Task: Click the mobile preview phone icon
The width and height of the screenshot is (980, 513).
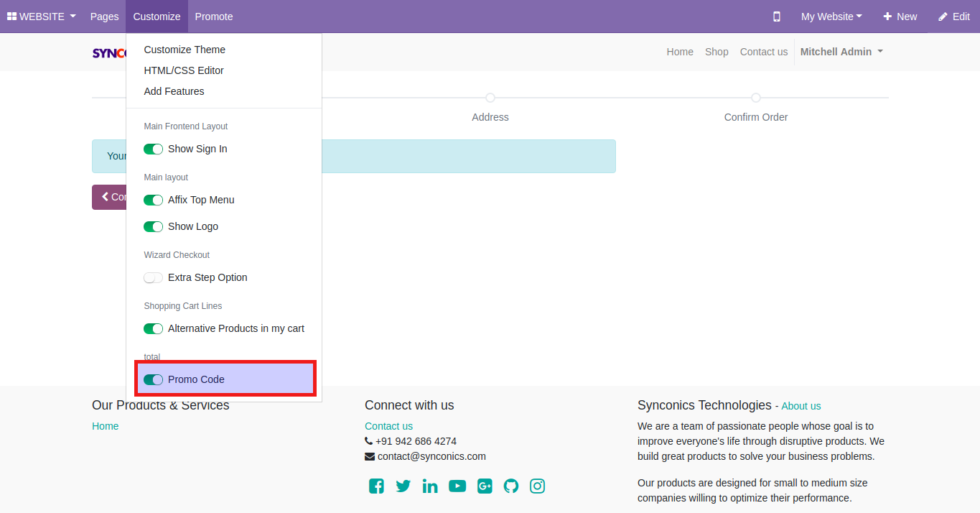Action: pyautogui.click(x=776, y=17)
